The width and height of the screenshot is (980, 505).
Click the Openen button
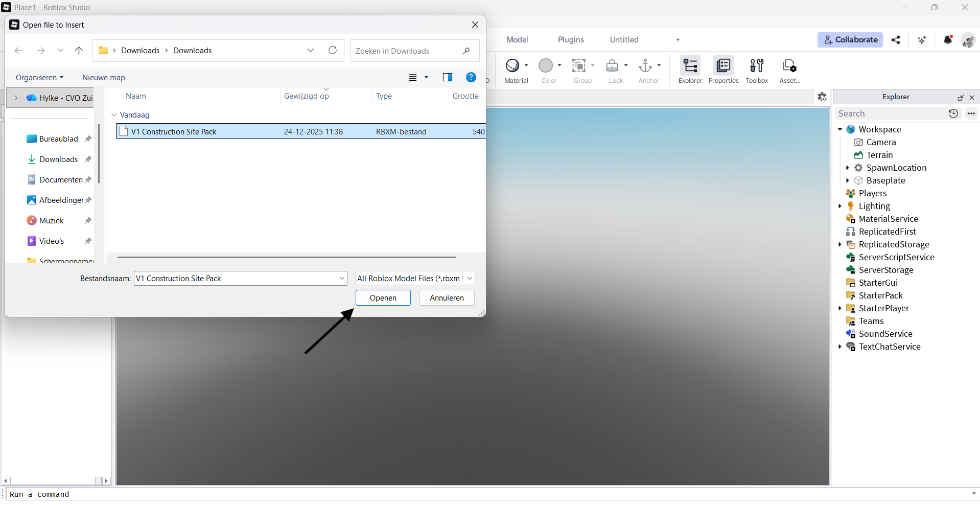click(x=383, y=297)
